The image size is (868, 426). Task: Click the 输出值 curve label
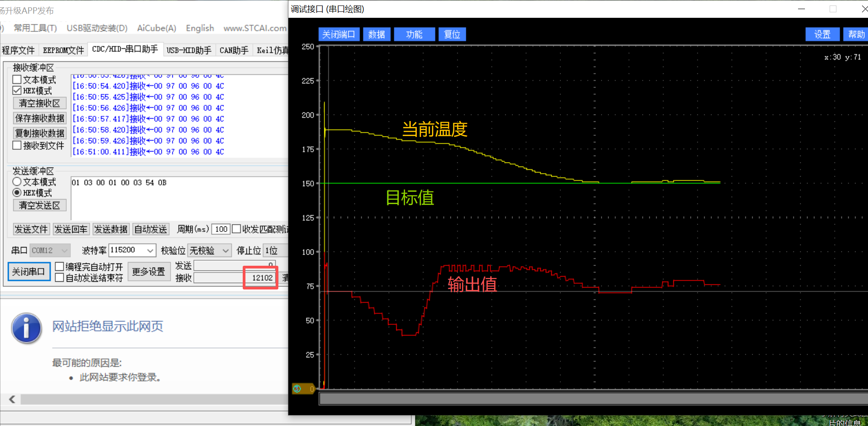coord(472,284)
